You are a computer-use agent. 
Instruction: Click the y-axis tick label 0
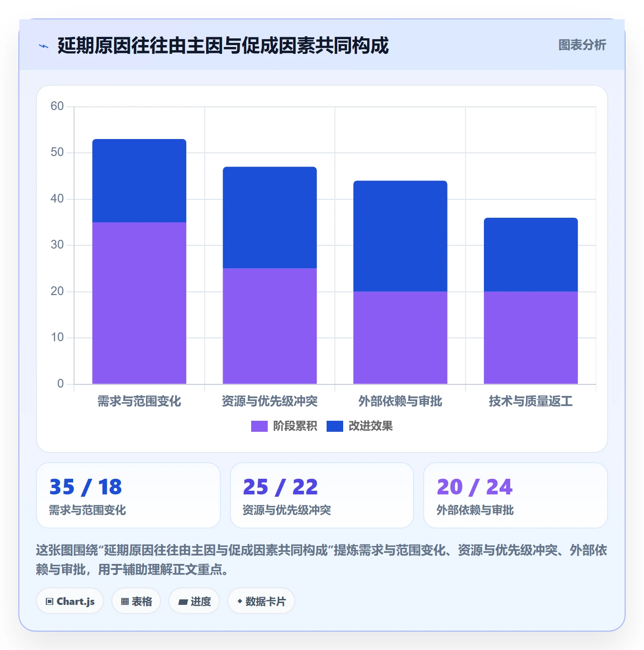(x=60, y=384)
